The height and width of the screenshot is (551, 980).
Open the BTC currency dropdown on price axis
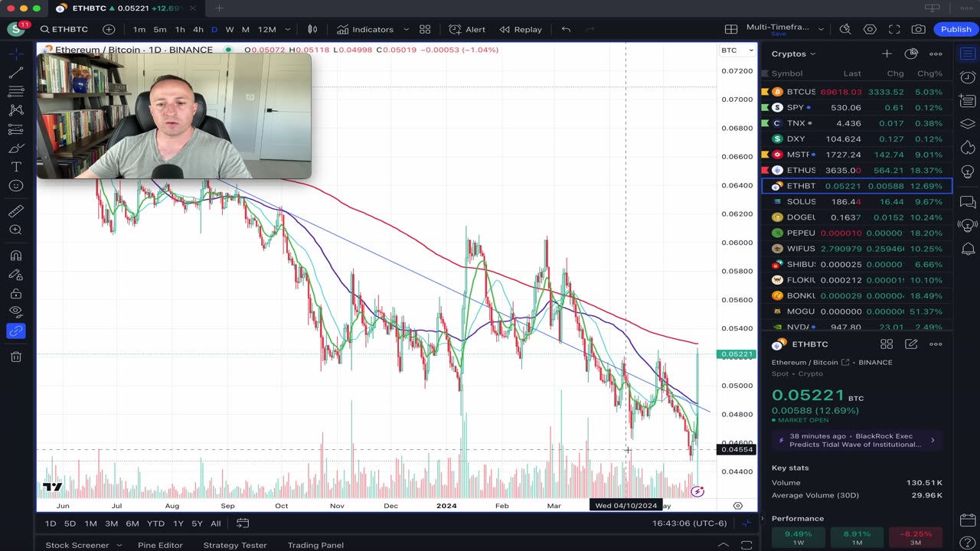click(x=737, y=51)
